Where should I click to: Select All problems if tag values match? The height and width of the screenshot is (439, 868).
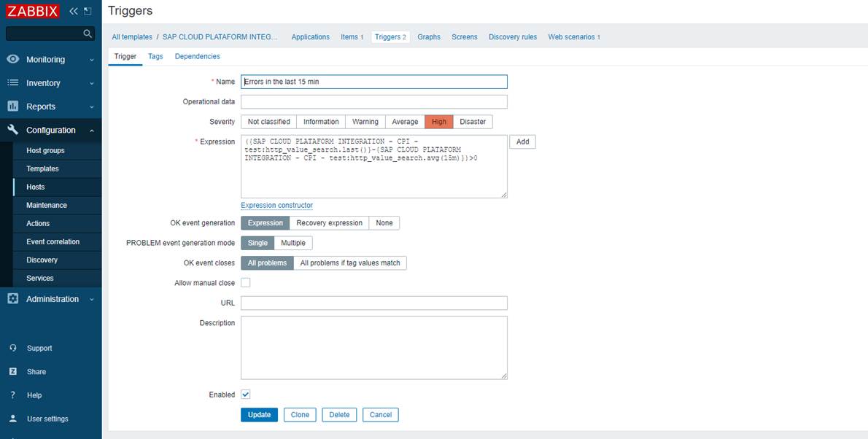tap(350, 263)
